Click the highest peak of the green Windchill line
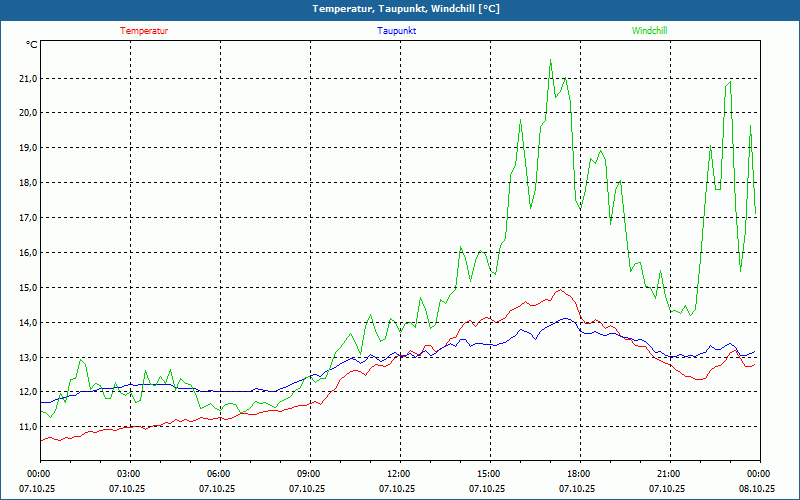 click(x=550, y=60)
